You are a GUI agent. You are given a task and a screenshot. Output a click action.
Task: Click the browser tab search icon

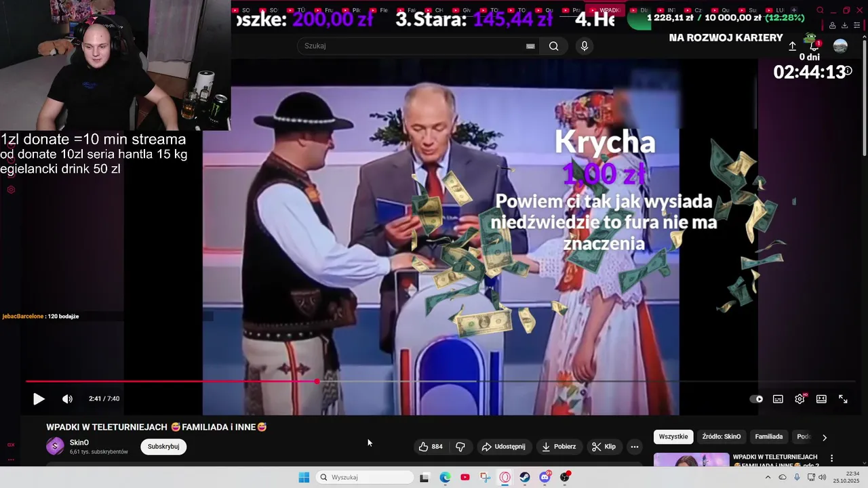point(820,10)
